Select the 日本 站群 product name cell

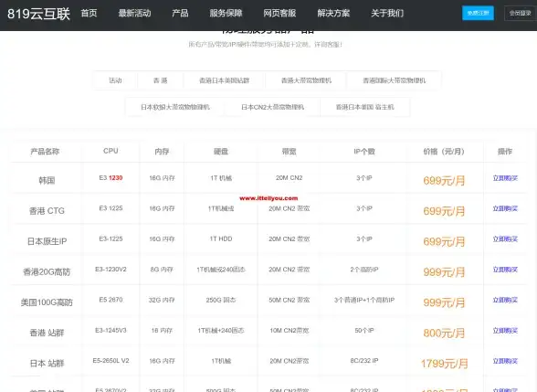pyautogui.click(x=47, y=364)
